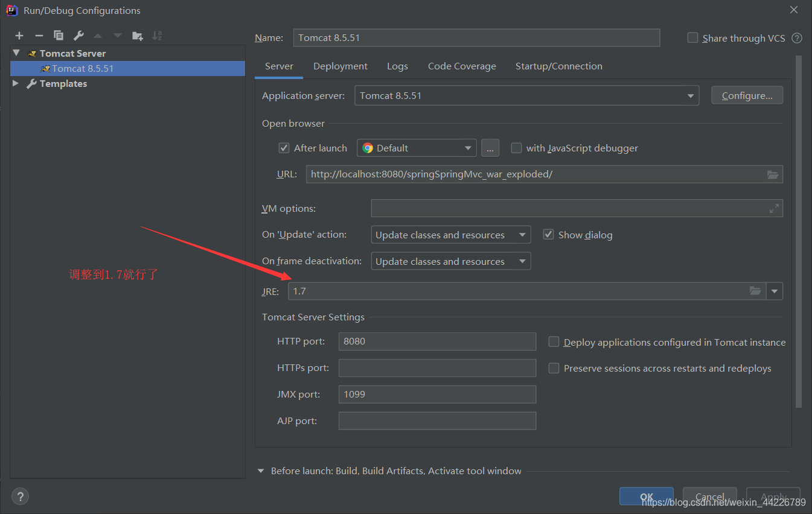This screenshot has height=514, width=812.
Task: Open the Logs tab
Action: 397,66
